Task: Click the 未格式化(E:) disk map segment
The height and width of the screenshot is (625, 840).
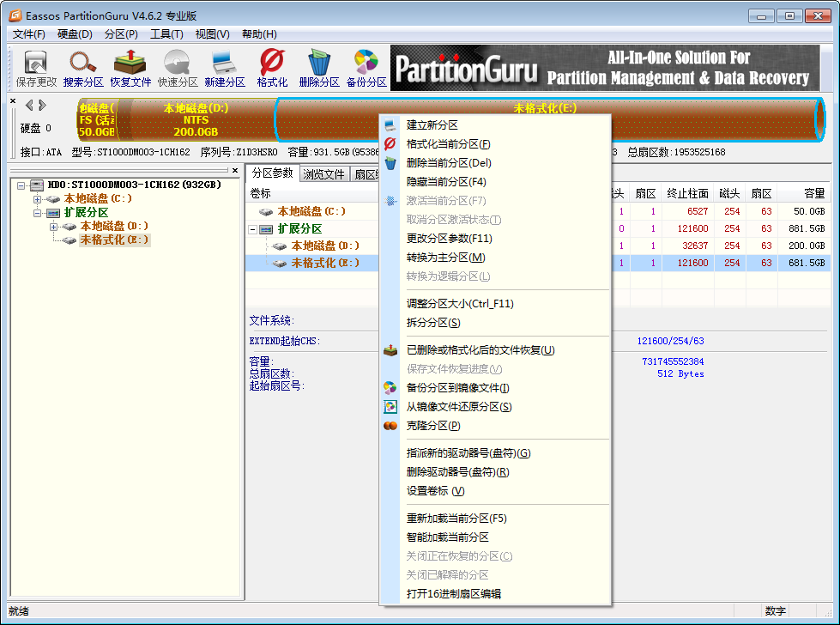Action: coord(550,119)
